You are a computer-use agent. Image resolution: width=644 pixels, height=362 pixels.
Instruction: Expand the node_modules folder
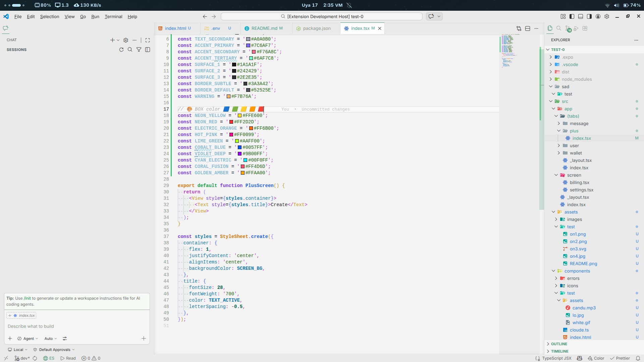pyautogui.click(x=577, y=79)
